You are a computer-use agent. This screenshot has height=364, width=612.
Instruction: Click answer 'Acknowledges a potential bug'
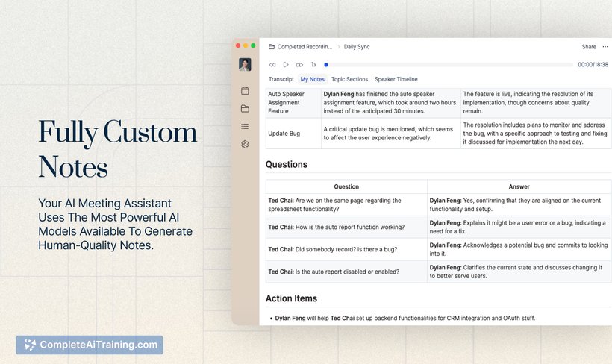pyautogui.click(x=519, y=249)
